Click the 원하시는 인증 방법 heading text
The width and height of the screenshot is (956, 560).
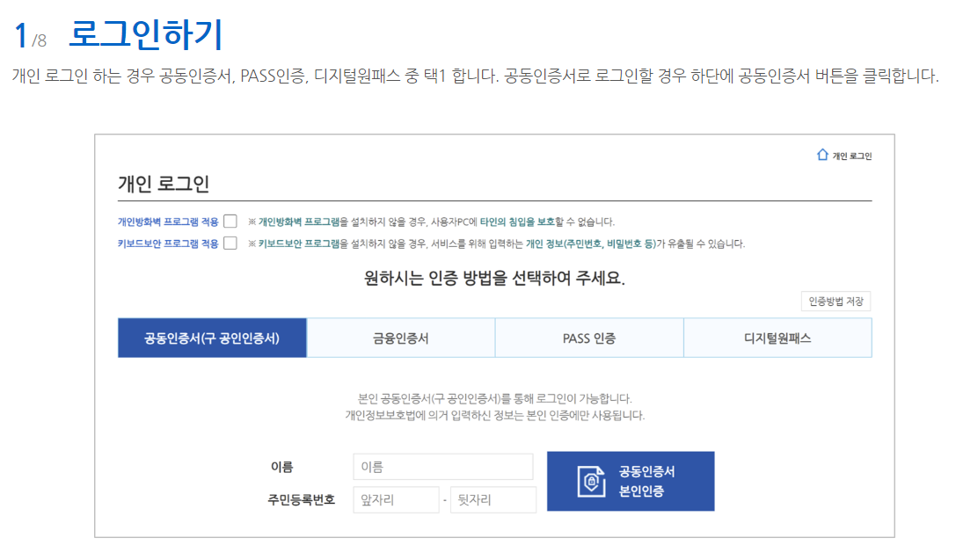point(494,280)
